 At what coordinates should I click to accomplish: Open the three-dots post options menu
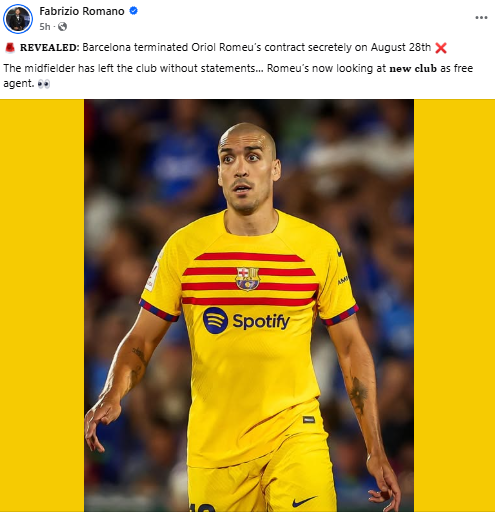pos(481,18)
